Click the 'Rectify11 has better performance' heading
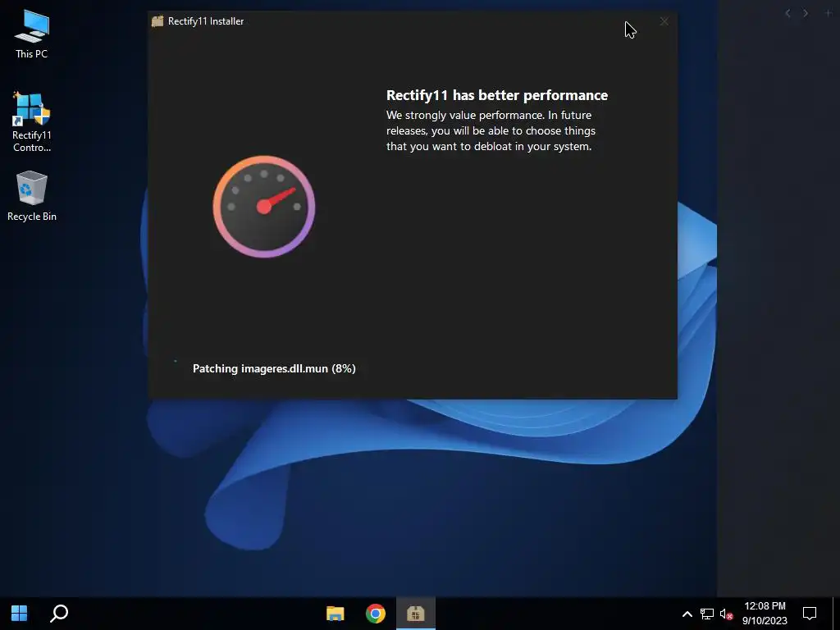This screenshot has width=840, height=630. coord(497,95)
